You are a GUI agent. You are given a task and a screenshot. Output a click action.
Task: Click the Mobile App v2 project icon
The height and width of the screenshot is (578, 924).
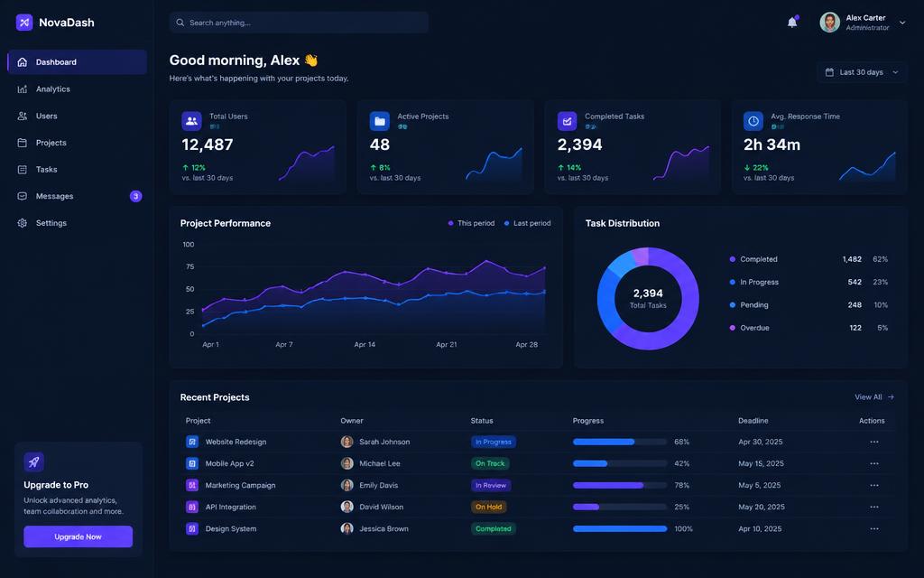(x=192, y=463)
